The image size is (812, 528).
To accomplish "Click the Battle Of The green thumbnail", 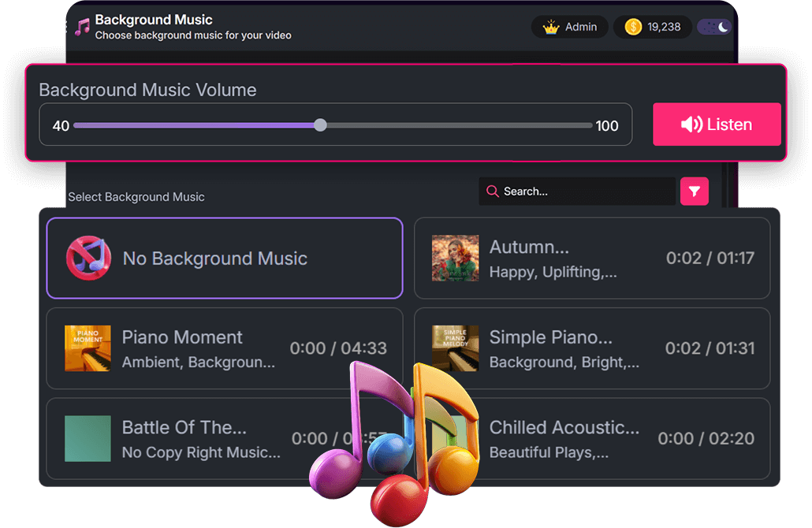I will pos(88,439).
